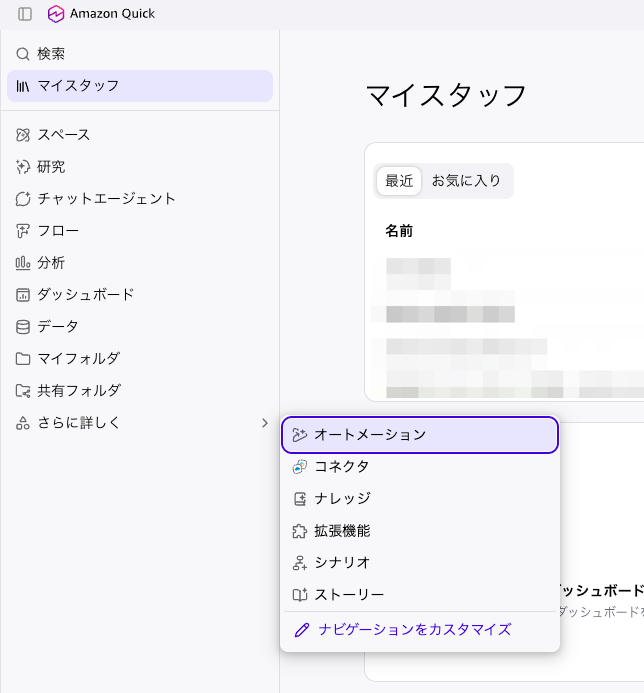Go to ダッシュボード in sidebar
Image resolution: width=644 pixels, height=693 pixels.
pyautogui.click(x=140, y=295)
